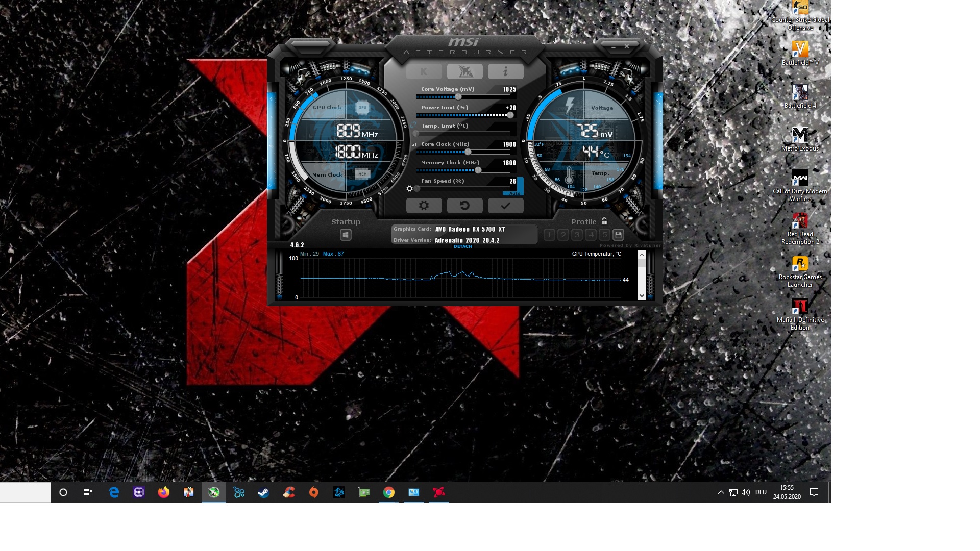Click the Core Clock slider handle
Image resolution: width=980 pixels, height=551 pixels.
pos(468,152)
